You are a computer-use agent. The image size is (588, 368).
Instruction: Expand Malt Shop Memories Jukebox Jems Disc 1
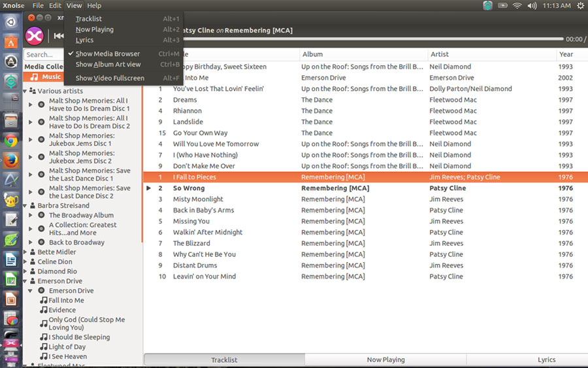(30, 139)
